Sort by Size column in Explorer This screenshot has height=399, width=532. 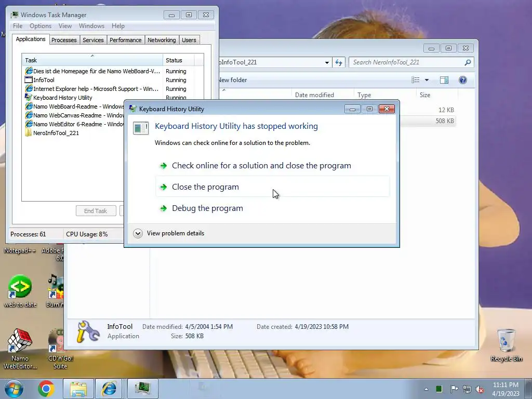tap(437, 95)
